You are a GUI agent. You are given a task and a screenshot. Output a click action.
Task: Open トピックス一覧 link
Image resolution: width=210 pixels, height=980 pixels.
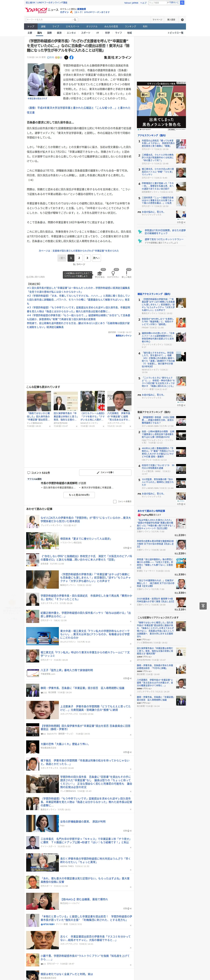coord(175,33)
